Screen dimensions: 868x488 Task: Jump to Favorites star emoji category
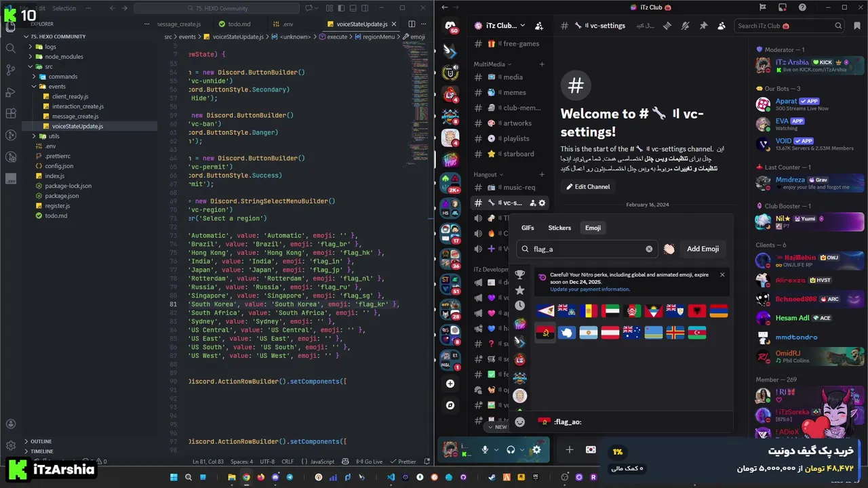tap(519, 289)
